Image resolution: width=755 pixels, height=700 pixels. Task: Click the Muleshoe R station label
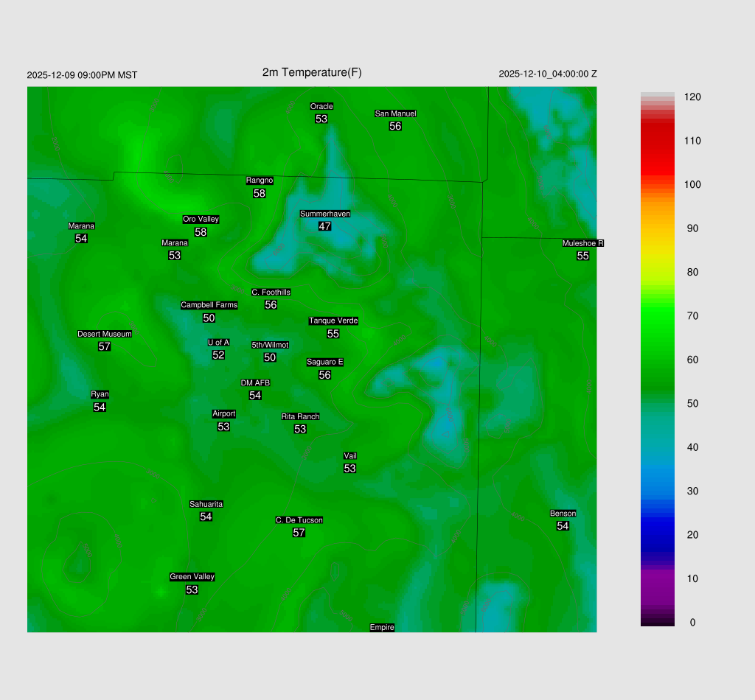click(582, 243)
